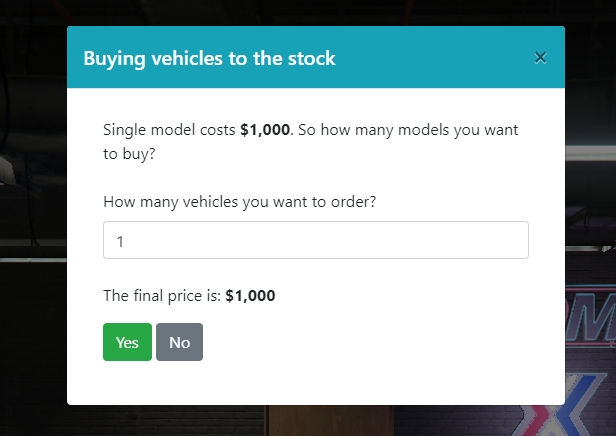Click the dark backdrop left of the dialog
The width and height of the screenshot is (616, 436).
pos(32,200)
